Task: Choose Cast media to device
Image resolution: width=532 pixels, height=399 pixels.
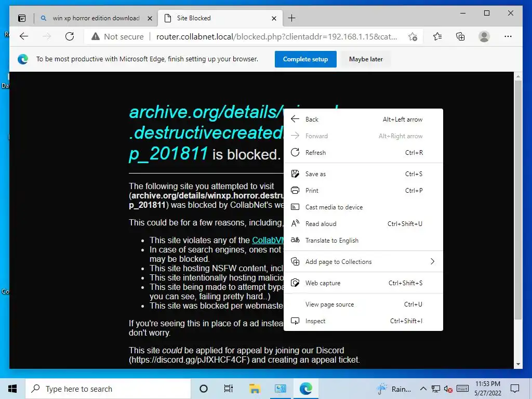Action: (363, 207)
